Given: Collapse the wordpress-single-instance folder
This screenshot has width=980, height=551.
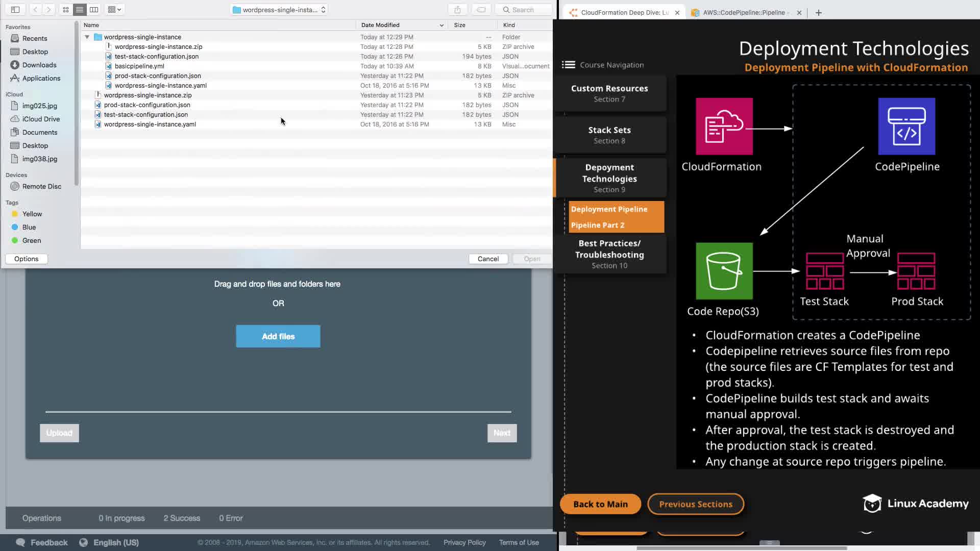Looking at the screenshot, I should (87, 37).
